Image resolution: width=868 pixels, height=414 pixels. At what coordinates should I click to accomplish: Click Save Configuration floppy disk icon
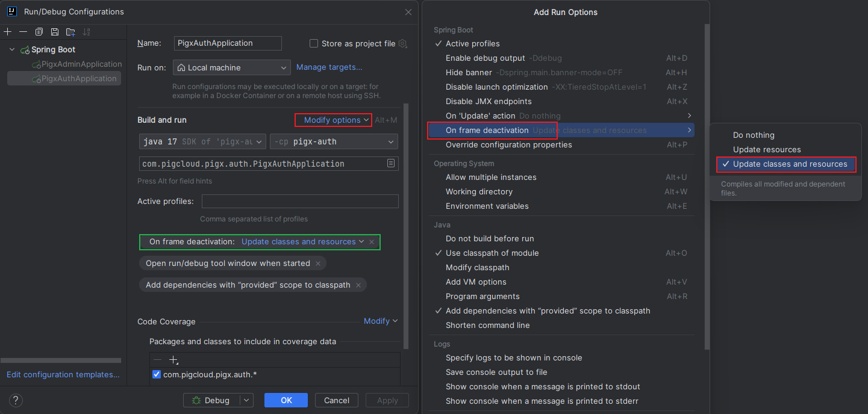pyautogui.click(x=55, y=31)
